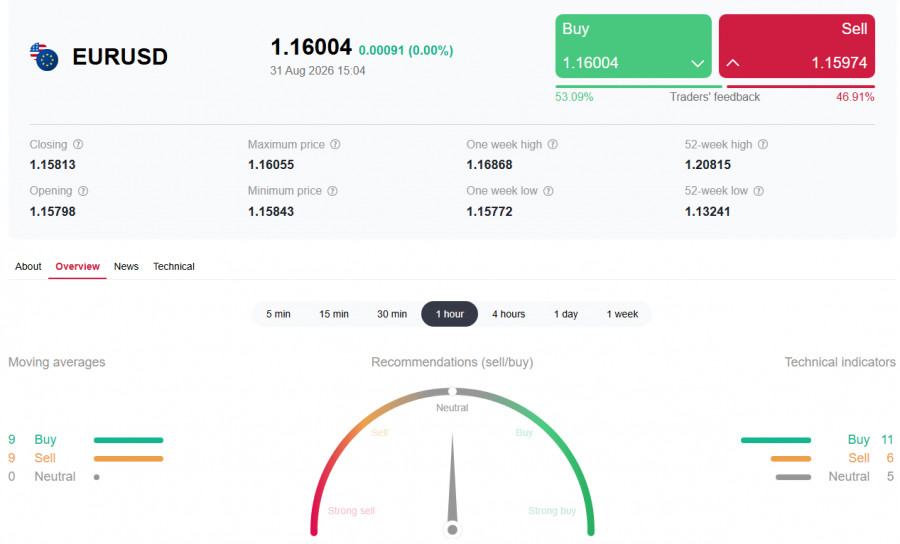Click the Neutral label on gauge
This screenshot has width=900, height=544.
pyautogui.click(x=452, y=408)
